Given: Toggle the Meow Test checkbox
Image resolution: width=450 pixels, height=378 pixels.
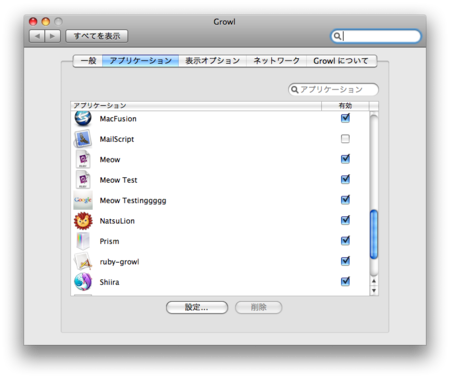Looking at the screenshot, I should coord(345,179).
